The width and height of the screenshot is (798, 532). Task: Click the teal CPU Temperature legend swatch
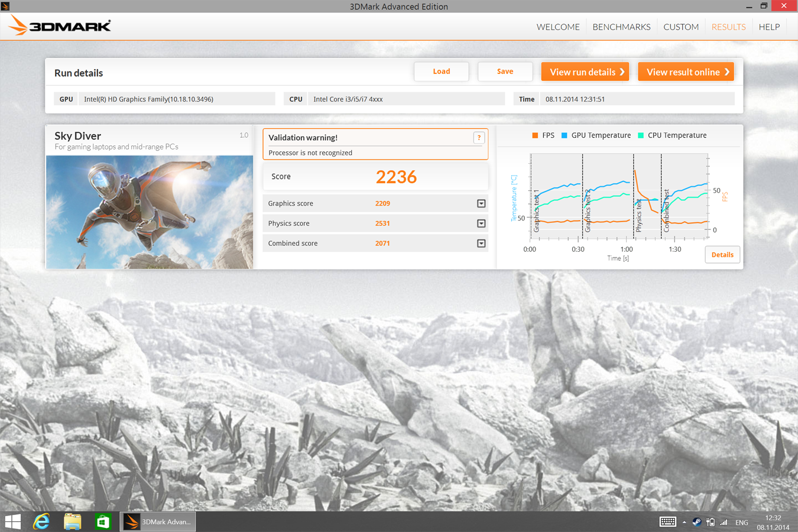641,135
